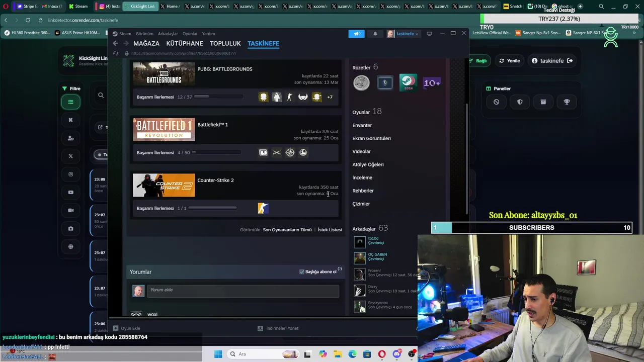
Task: Open 'İstek Listesi' link
Action: (x=330, y=230)
